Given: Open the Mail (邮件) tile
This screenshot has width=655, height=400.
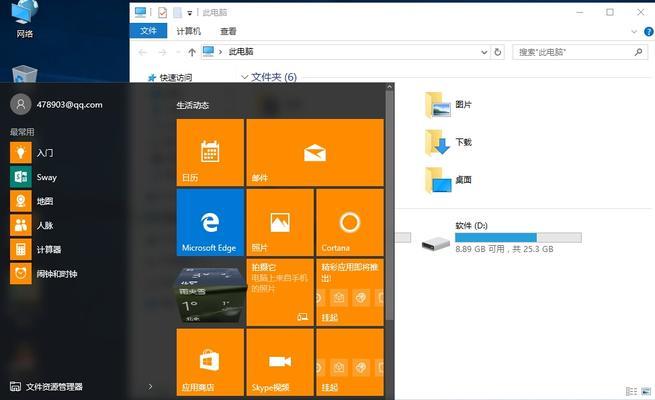Looking at the screenshot, I should coord(315,152).
